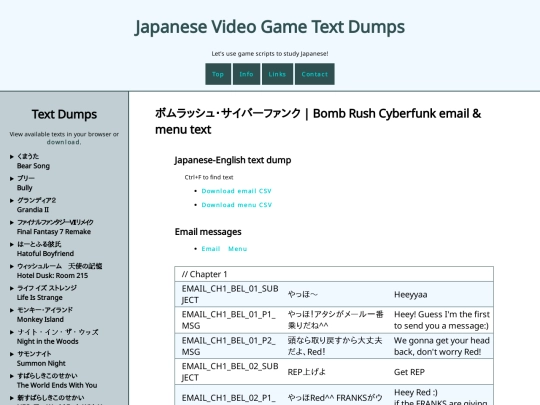
Task: Select the Hatoful Boyfriend text
Action: point(45,253)
